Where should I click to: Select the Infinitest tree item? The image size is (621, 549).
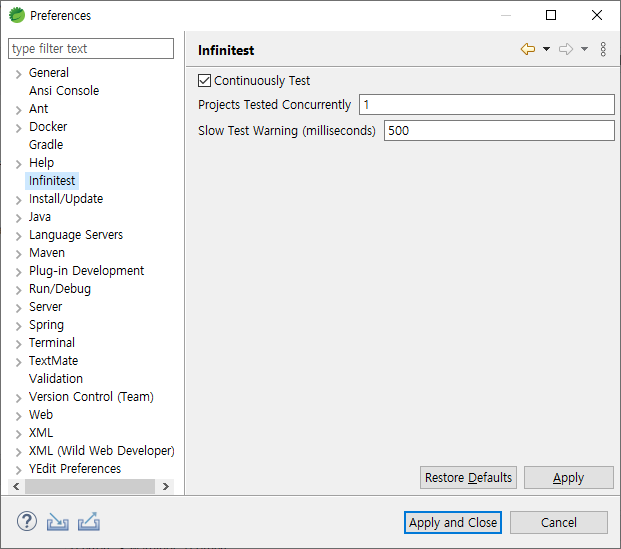[x=52, y=181]
